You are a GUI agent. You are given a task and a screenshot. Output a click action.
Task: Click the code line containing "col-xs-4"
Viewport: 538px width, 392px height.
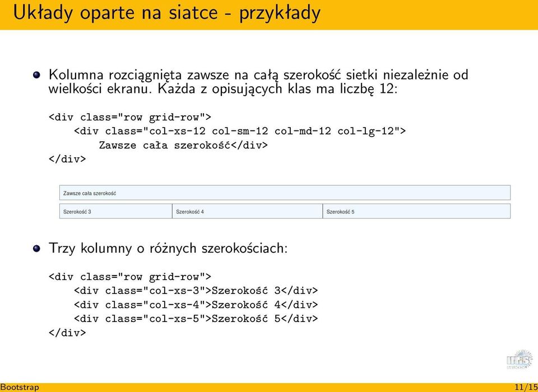[196, 305]
